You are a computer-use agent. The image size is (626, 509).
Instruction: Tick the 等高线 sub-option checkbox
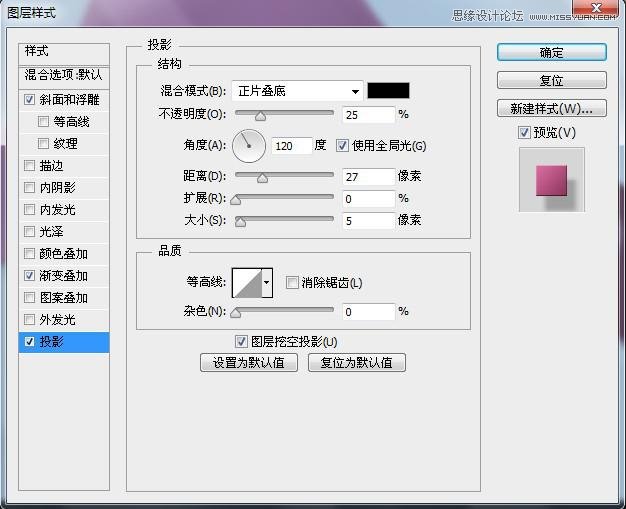[x=43, y=121]
